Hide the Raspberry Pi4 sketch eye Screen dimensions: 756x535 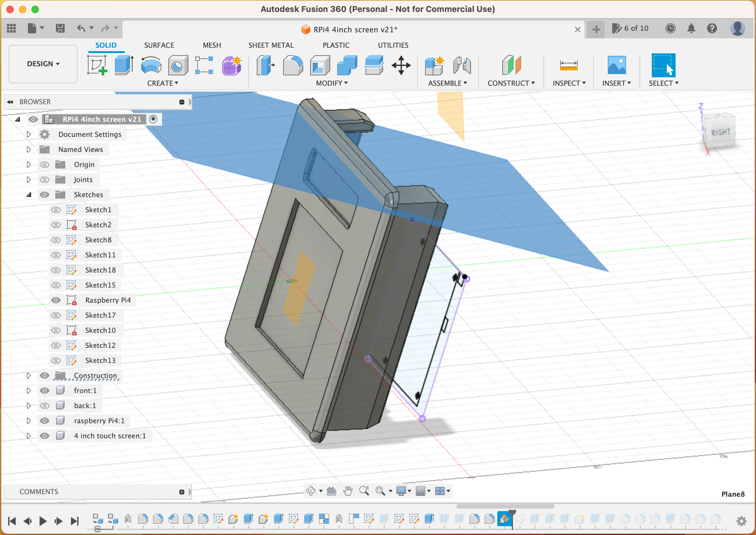pos(56,300)
